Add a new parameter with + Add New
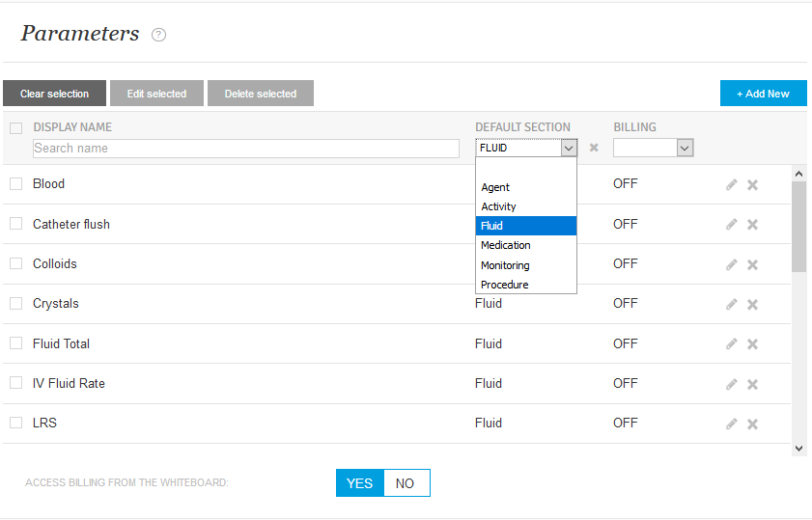This screenshot has height=520, width=812. pyautogui.click(x=764, y=94)
